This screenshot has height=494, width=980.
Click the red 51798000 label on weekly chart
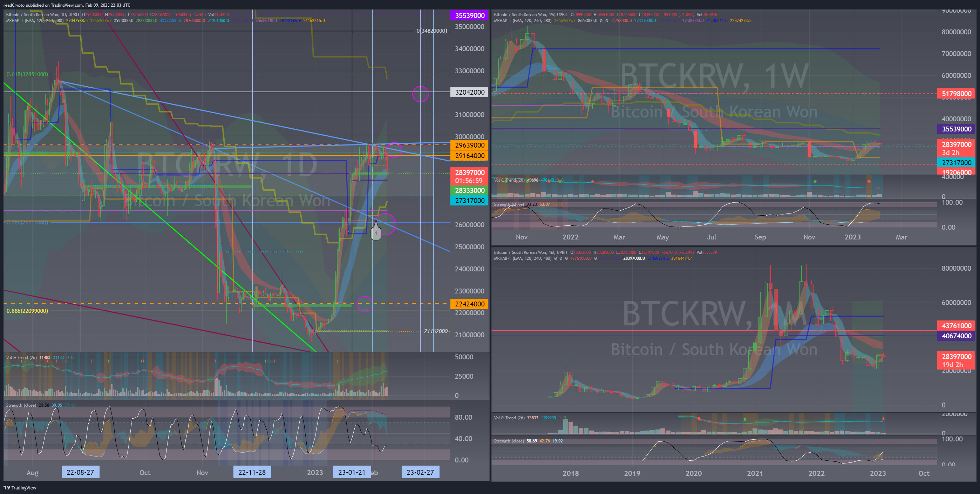tap(956, 94)
